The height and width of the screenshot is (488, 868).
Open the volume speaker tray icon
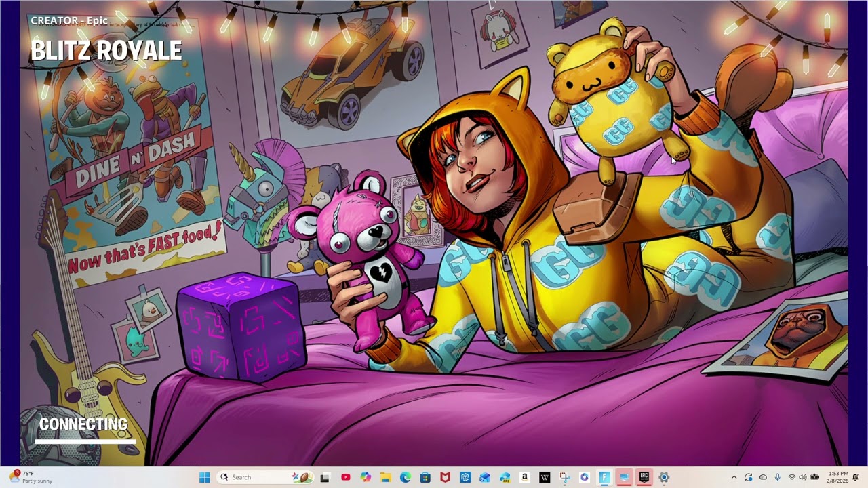(x=803, y=477)
